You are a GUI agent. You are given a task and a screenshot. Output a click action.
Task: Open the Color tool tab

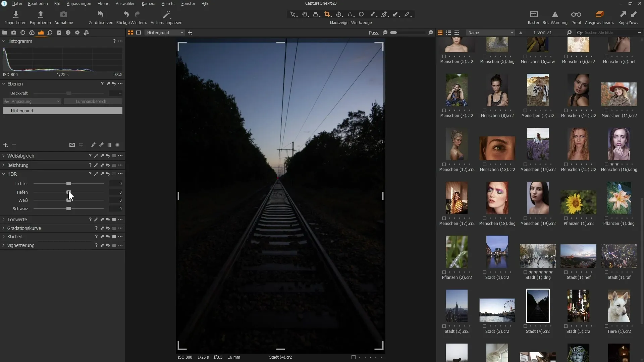click(x=32, y=33)
